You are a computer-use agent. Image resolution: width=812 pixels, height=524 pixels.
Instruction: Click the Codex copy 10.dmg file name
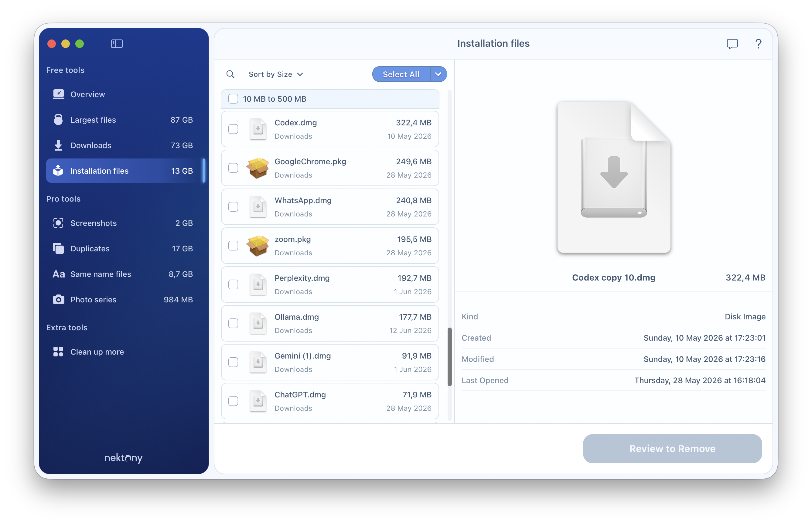614,277
